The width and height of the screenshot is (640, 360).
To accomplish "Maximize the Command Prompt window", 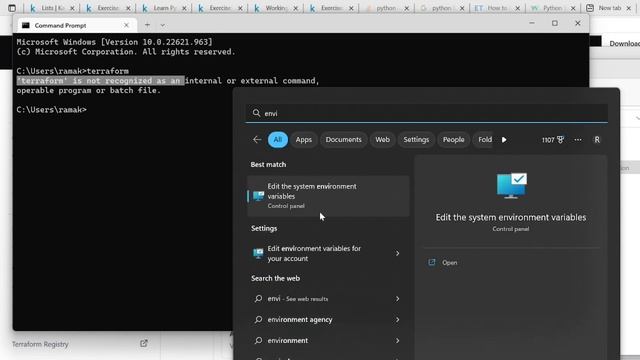I will coord(554,23).
